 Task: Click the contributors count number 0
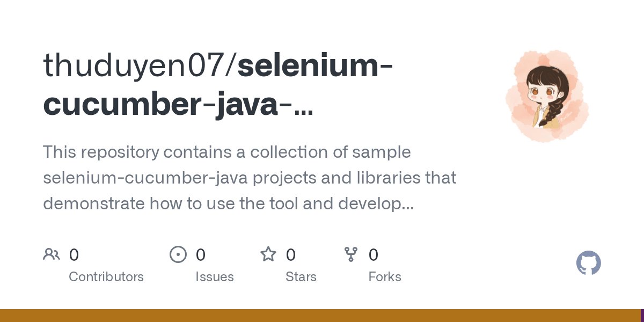point(74,254)
